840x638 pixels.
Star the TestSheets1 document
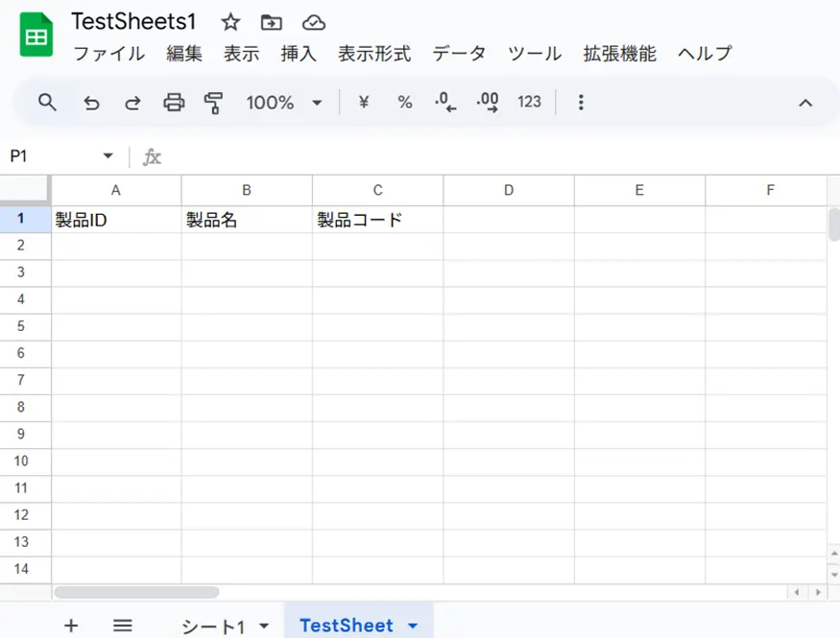point(230,22)
